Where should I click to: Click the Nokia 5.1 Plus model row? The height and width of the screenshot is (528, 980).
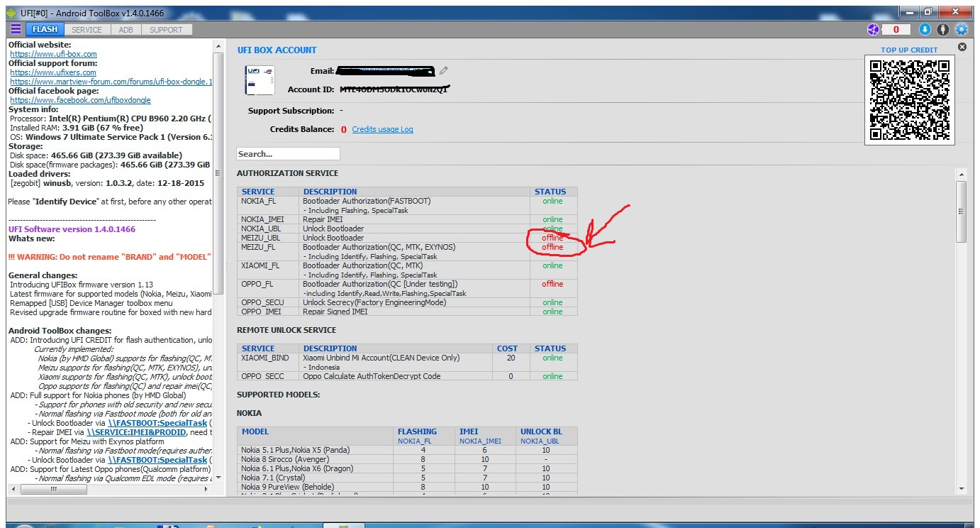407,450
